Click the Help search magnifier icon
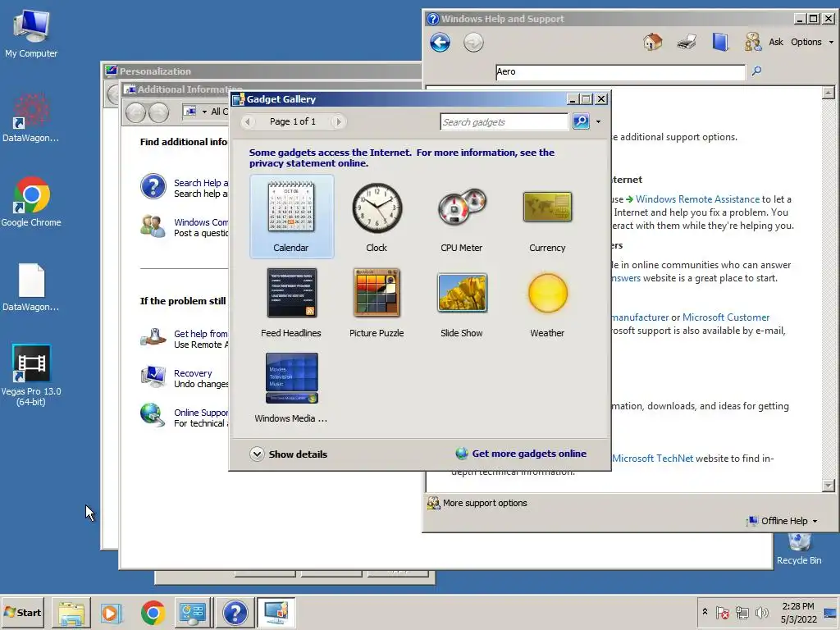840x630 pixels. [x=756, y=71]
